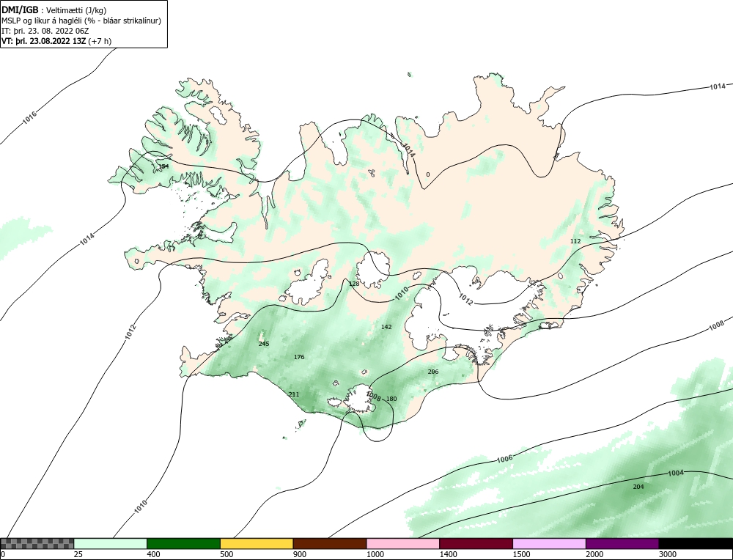Image resolution: width=733 pixels, height=560 pixels.
Task: Click the legend tick label 2000
Action: pos(594,554)
